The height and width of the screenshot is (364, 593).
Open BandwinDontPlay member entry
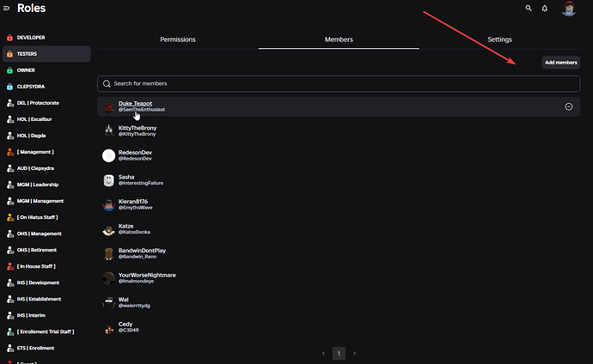(339, 254)
